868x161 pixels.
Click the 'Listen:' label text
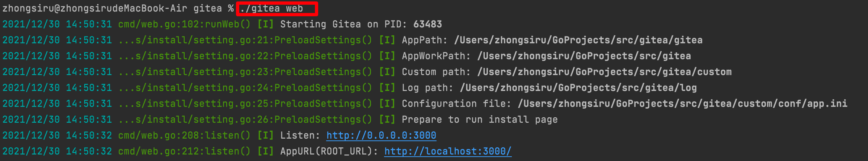300,135
